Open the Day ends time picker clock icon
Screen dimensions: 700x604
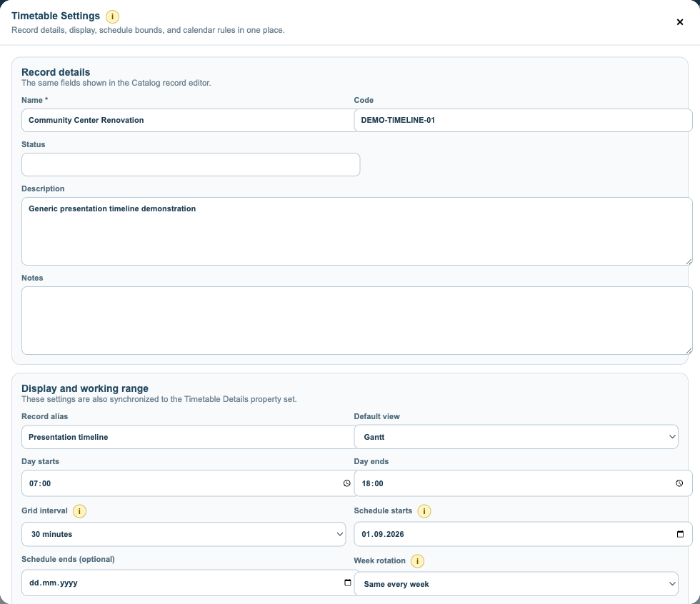[x=679, y=483]
